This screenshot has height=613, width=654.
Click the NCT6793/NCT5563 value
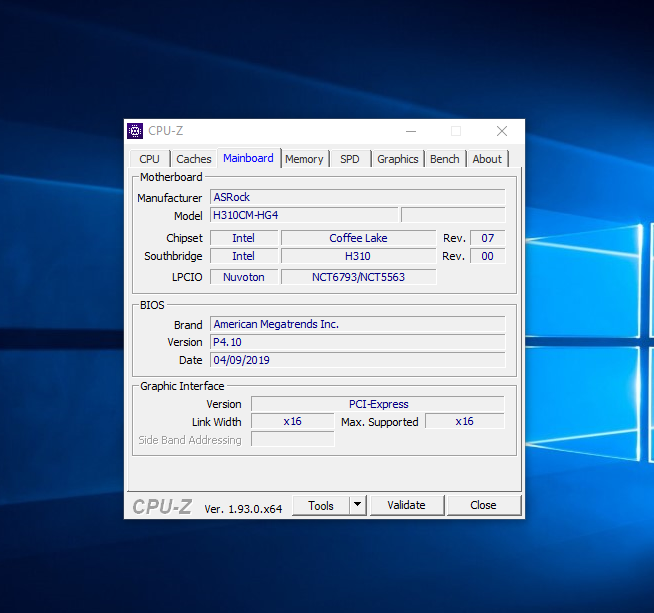tap(358, 277)
